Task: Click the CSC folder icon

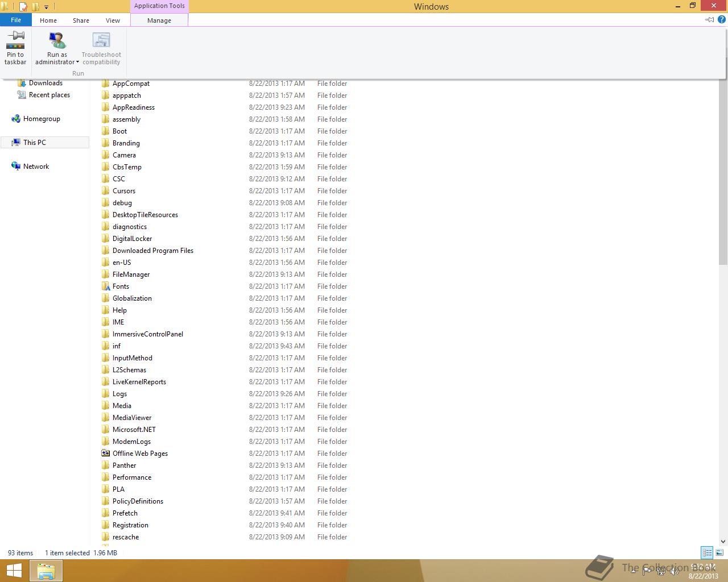Action: pos(106,178)
